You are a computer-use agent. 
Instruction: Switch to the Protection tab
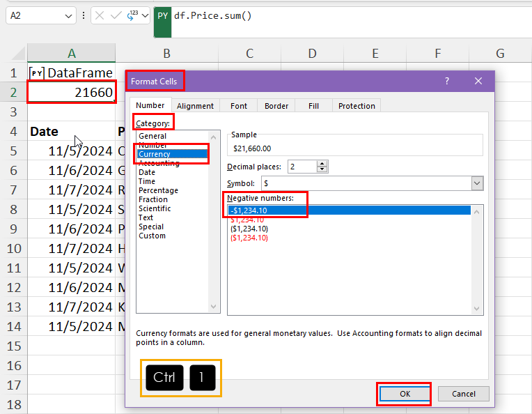[357, 106]
